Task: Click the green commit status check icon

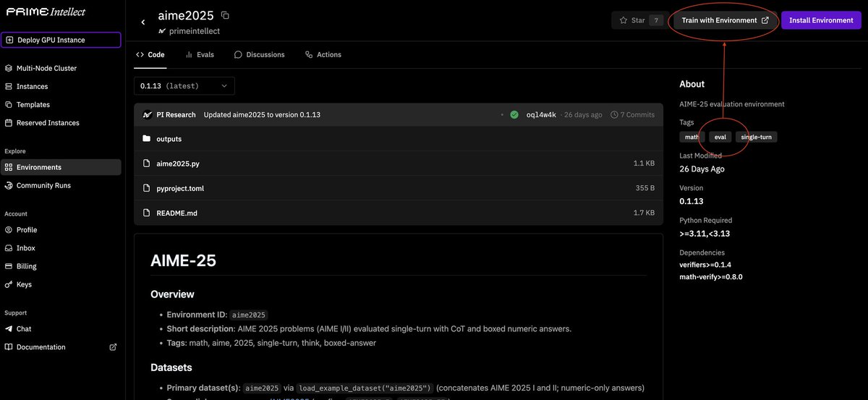Action: (x=514, y=114)
